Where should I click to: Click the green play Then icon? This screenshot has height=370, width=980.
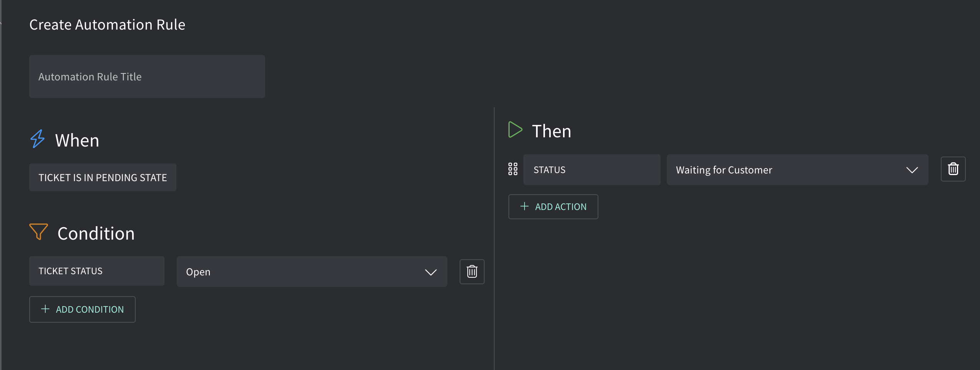click(x=515, y=130)
